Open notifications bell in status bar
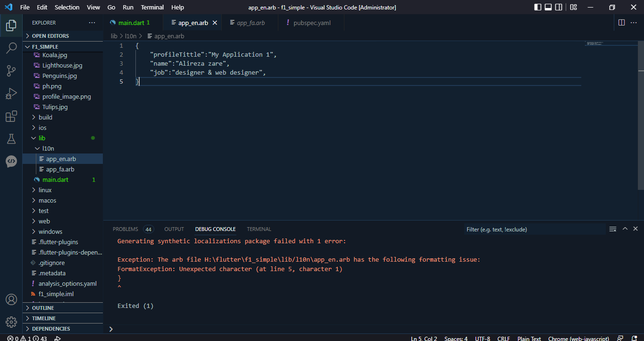The height and width of the screenshot is (341, 644). tap(634, 338)
